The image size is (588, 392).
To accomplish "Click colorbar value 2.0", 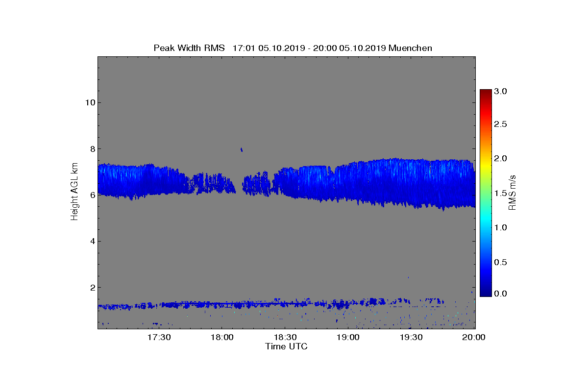I will click(500, 158).
